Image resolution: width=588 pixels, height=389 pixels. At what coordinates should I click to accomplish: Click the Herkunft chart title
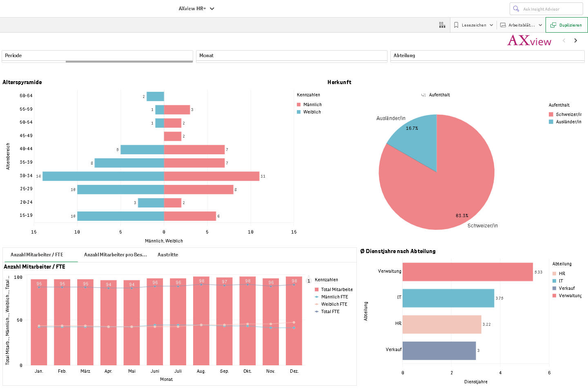coord(339,82)
